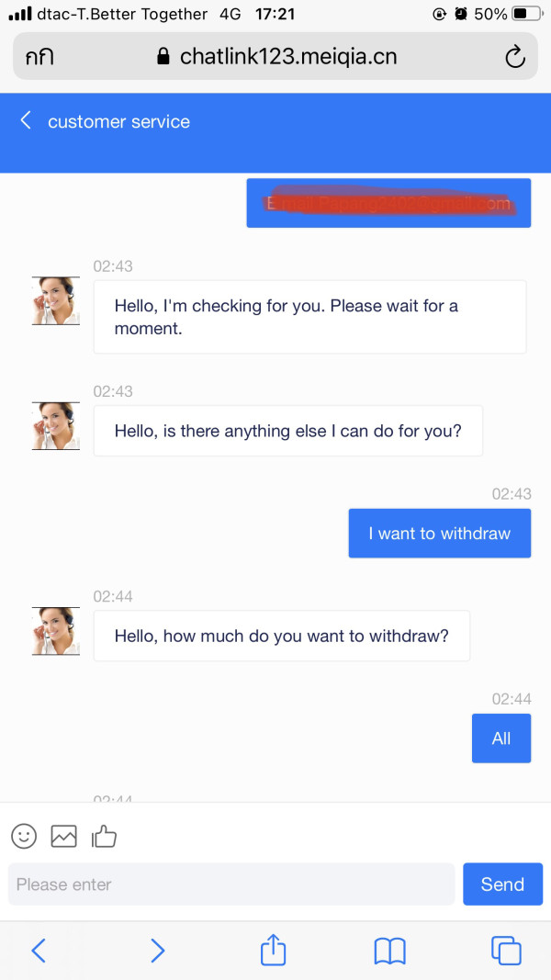Tap the agent avatar next to 'how much' message
The image size is (551, 980).
coord(56,631)
